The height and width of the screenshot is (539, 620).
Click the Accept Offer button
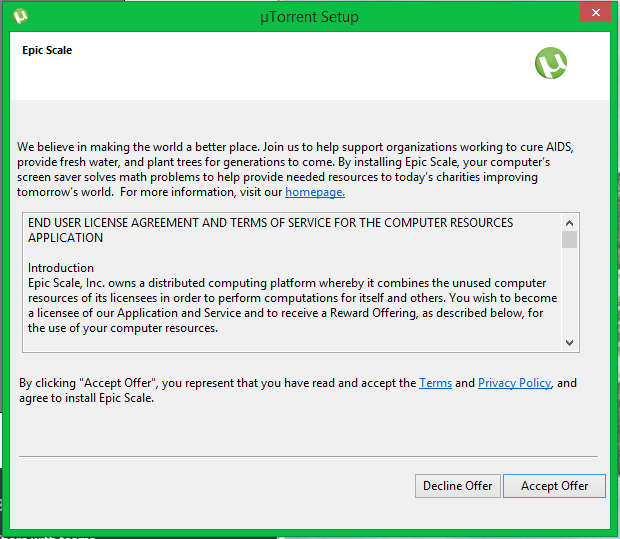[554, 486]
